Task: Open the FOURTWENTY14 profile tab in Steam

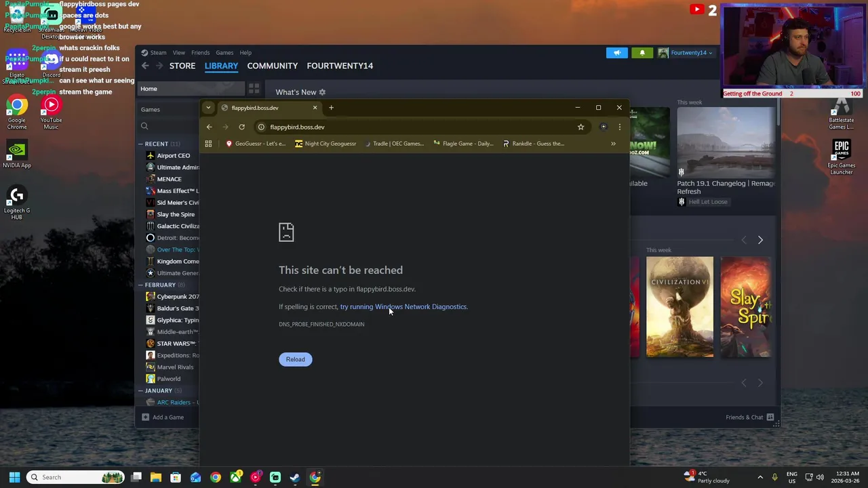Action: tap(340, 66)
